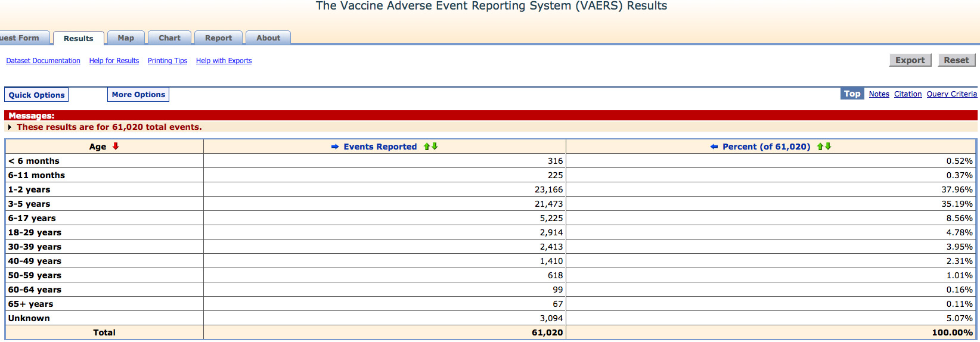Switch to the Map tab

[126, 38]
